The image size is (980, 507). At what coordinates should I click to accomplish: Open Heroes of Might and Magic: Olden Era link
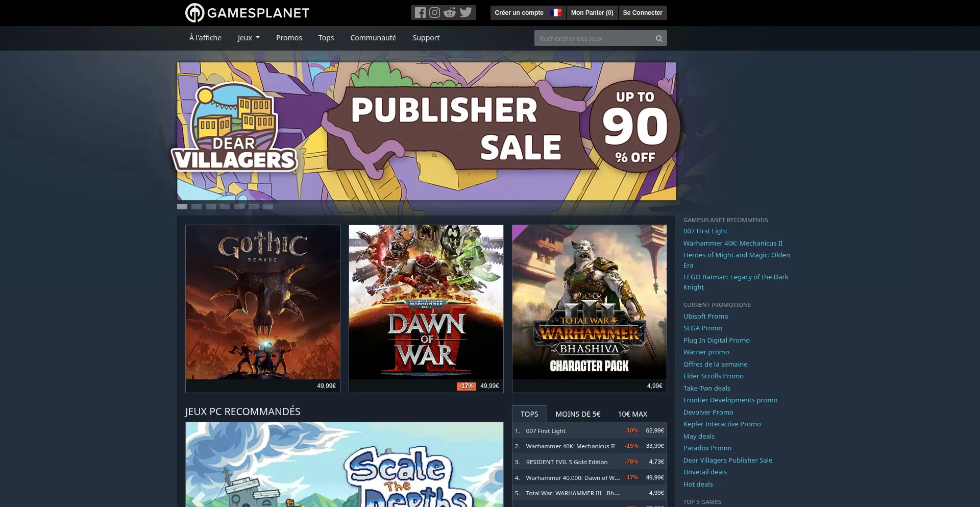click(737, 260)
